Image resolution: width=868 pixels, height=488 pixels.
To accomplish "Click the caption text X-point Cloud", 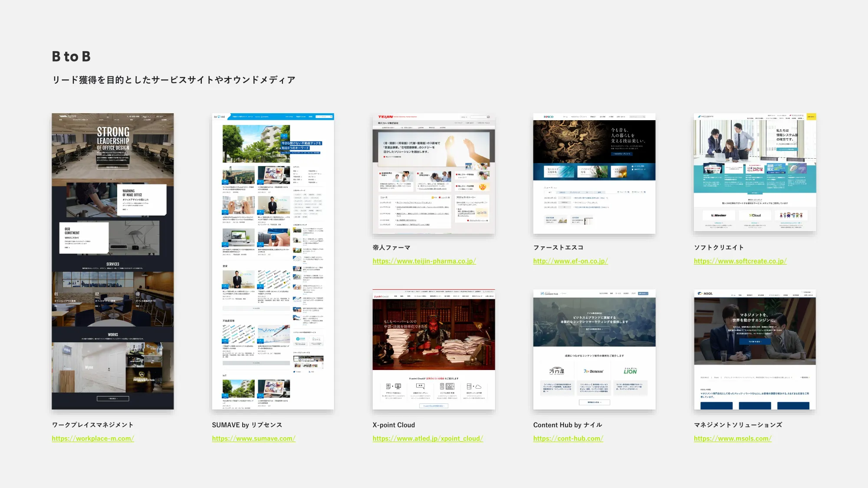I will click(x=394, y=425).
